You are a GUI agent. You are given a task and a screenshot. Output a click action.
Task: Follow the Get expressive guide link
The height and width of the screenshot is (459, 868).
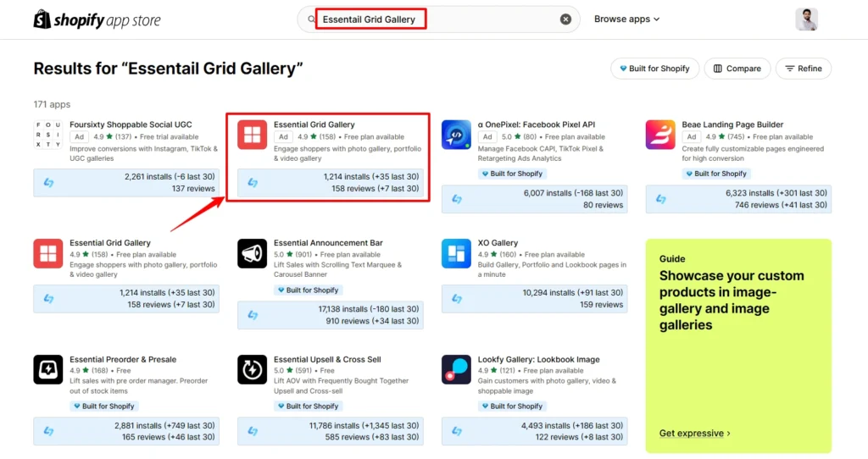(x=694, y=433)
